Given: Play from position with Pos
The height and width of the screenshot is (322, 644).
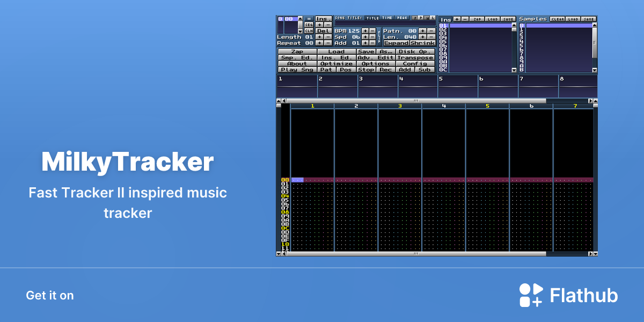Looking at the screenshot, I should click(x=346, y=69).
